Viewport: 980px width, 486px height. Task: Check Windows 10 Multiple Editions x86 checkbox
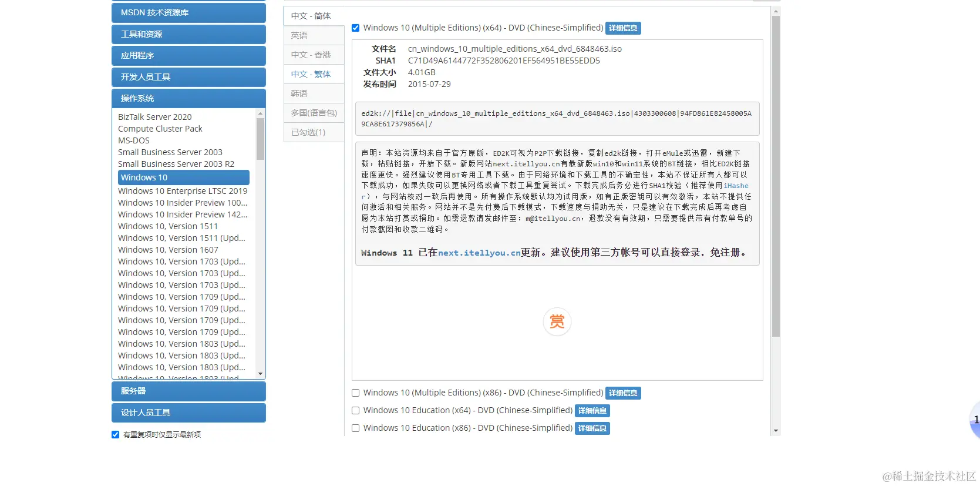(355, 393)
